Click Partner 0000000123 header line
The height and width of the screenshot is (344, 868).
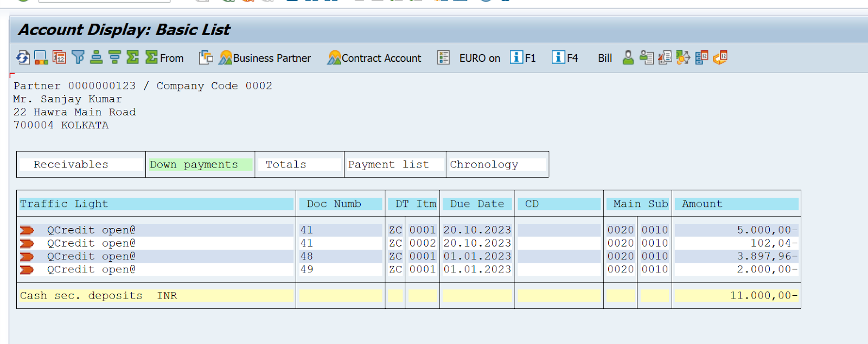click(x=143, y=86)
